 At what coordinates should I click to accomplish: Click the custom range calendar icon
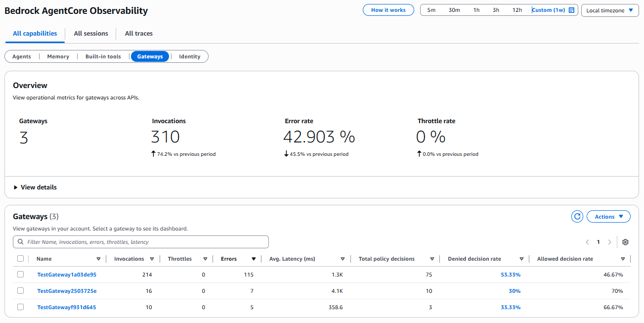[x=572, y=10]
